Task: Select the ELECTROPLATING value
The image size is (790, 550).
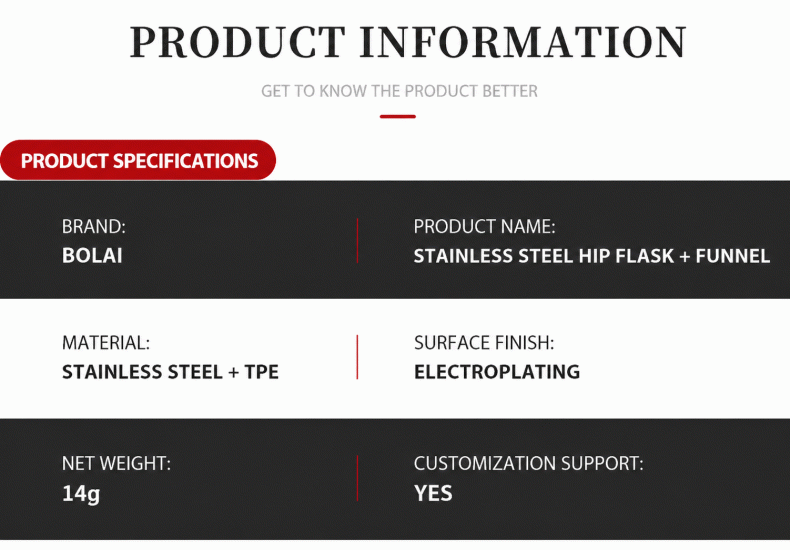Action: pyautogui.click(x=497, y=372)
